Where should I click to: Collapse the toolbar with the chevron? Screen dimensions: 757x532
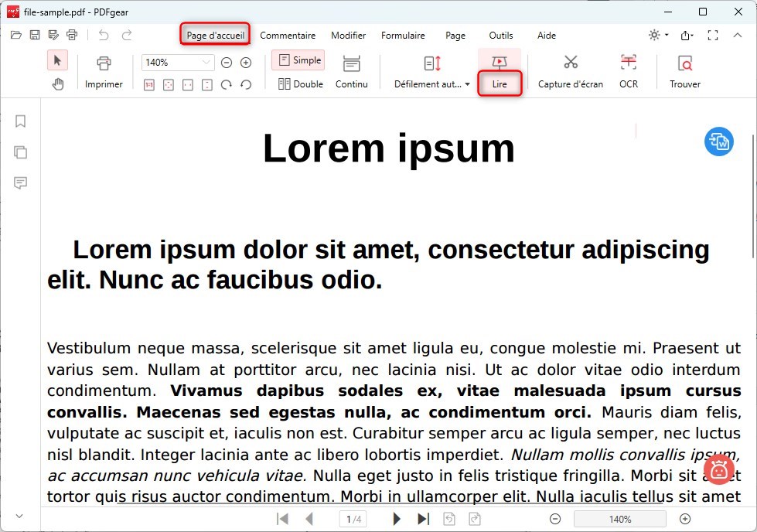[738, 36]
